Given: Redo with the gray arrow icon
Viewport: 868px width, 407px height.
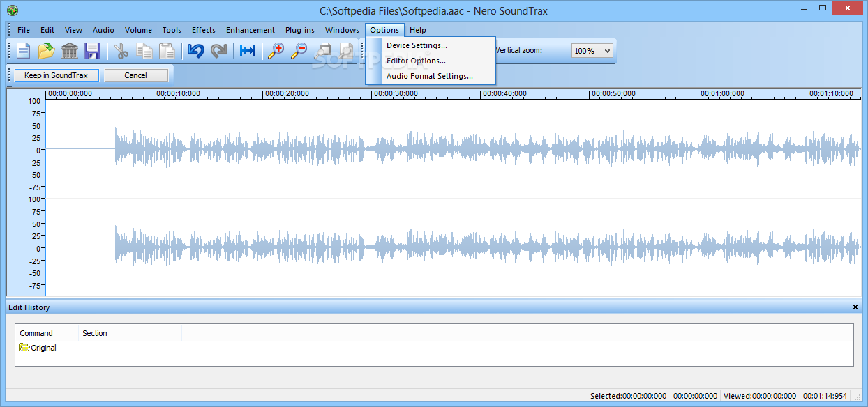Looking at the screenshot, I should click(219, 51).
